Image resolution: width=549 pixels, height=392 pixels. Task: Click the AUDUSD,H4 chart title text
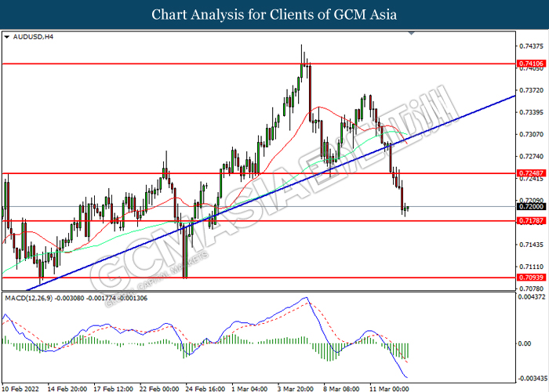[x=33, y=37]
